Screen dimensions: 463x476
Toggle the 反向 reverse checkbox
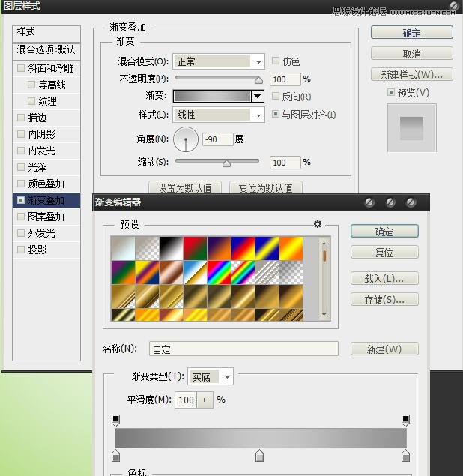276,96
